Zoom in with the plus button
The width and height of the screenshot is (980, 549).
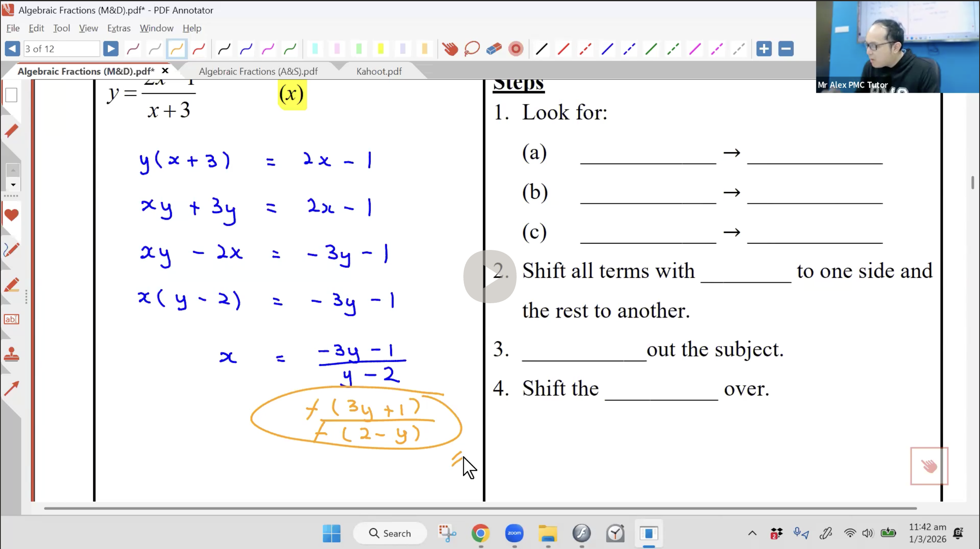764,49
